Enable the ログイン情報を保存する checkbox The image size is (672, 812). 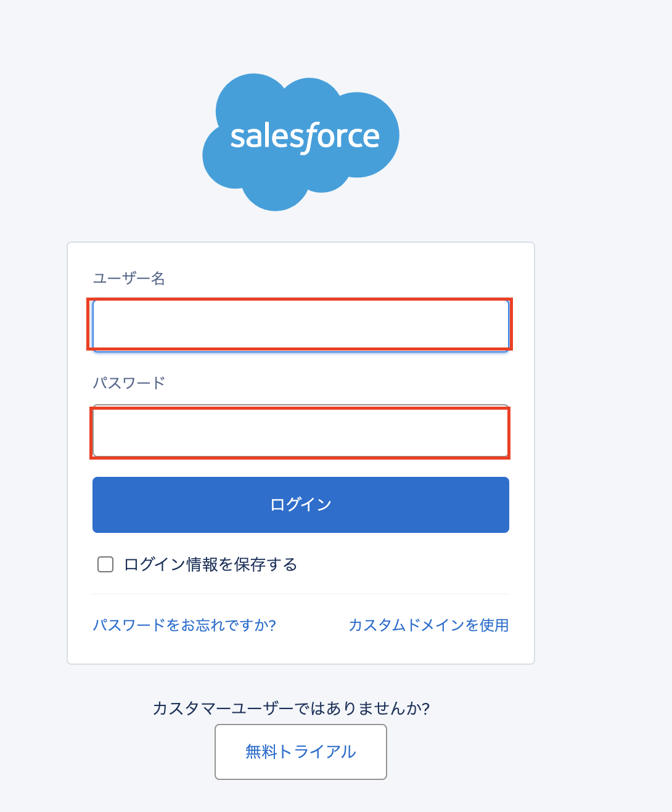click(105, 564)
